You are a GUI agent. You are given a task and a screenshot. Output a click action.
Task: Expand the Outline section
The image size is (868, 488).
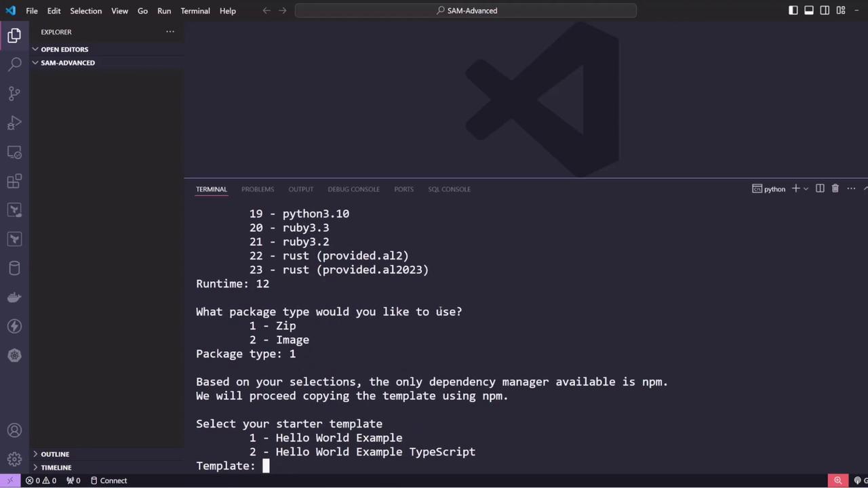coord(106,454)
